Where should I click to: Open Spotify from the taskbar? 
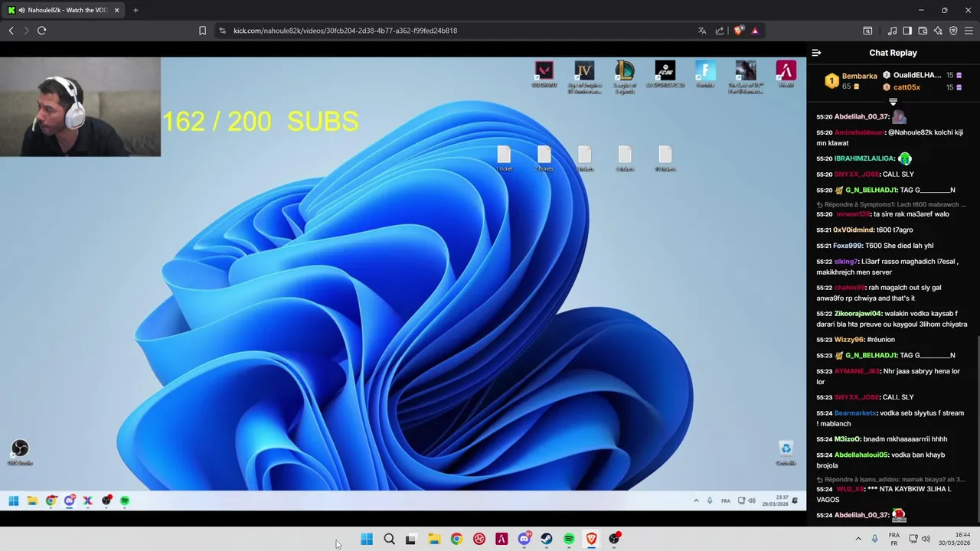pyautogui.click(x=569, y=539)
